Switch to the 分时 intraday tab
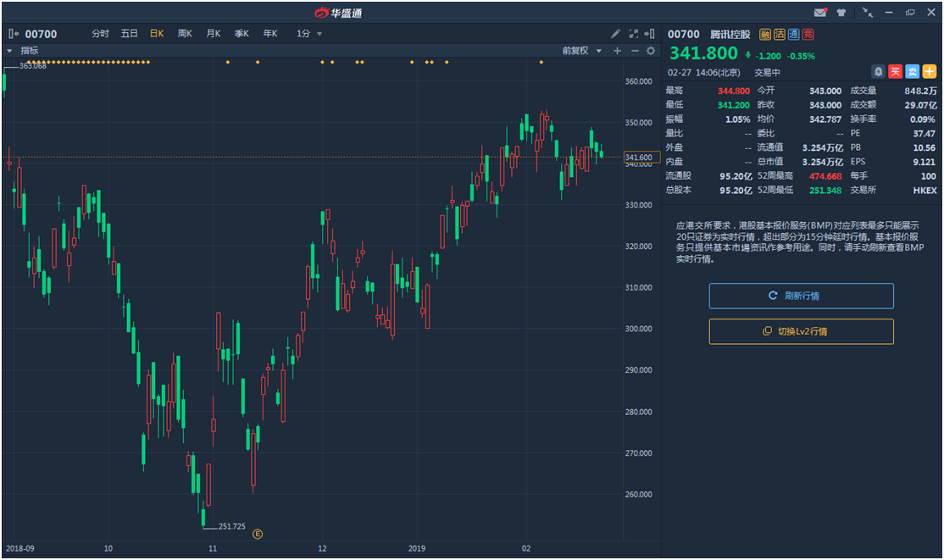The width and height of the screenshot is (944, 560). click(x=100, y=34)
